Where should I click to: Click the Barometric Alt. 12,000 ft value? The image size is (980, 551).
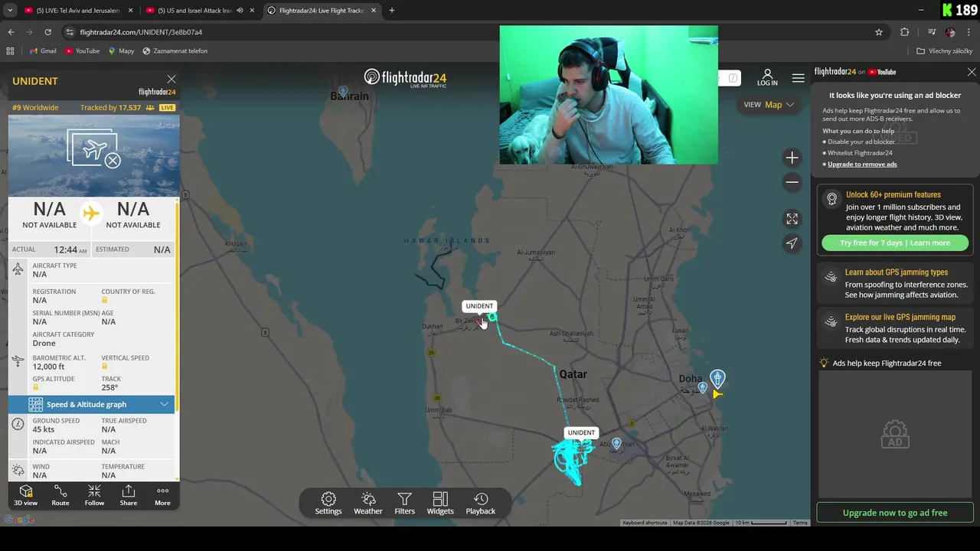49,367
